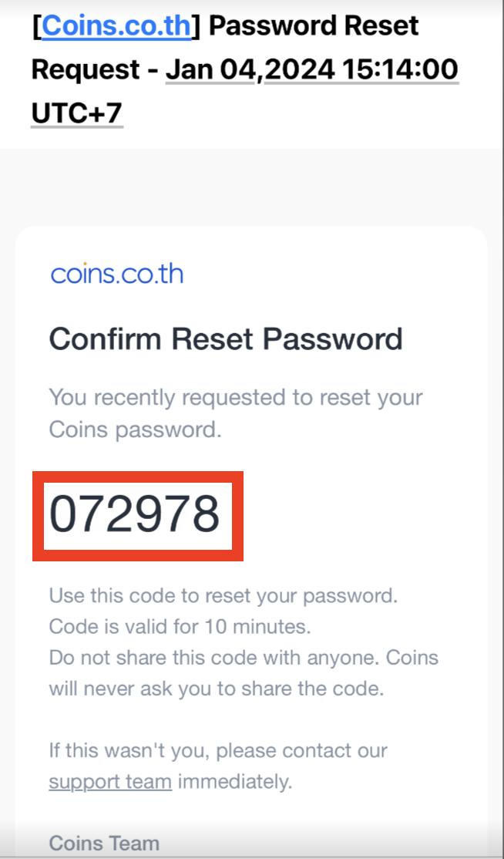504x859 pixels.
Task: Click the Coins Team signature
Action: click(x=104, y=844)
